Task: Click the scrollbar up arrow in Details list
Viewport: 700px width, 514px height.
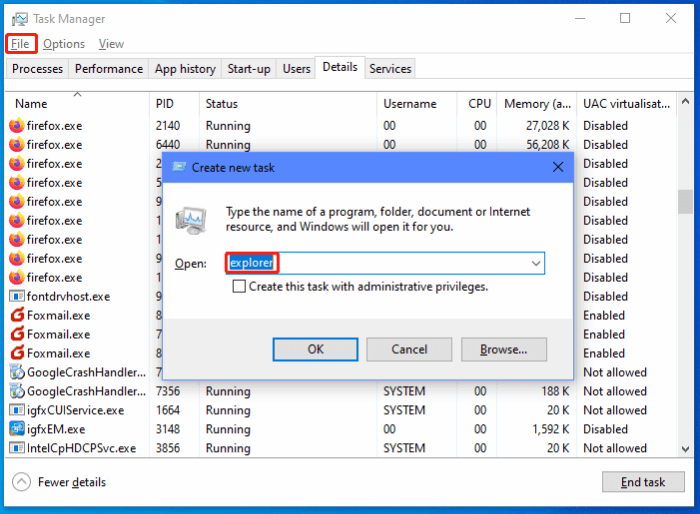Action: 685,102
